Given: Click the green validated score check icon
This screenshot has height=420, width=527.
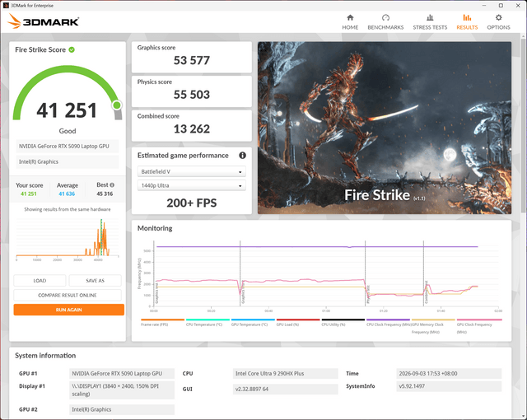Looking at the screenshot, I should 72,49.
